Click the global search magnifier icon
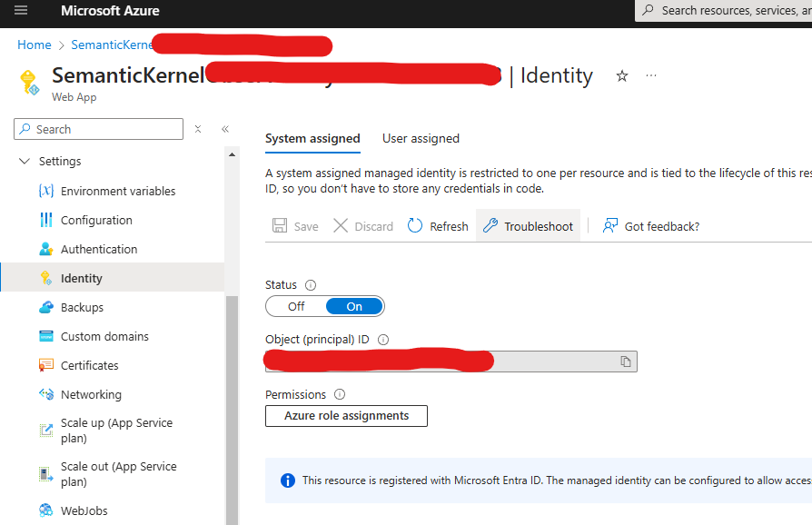The width and height of the screenshot is (812, 525). pos(648,10)
